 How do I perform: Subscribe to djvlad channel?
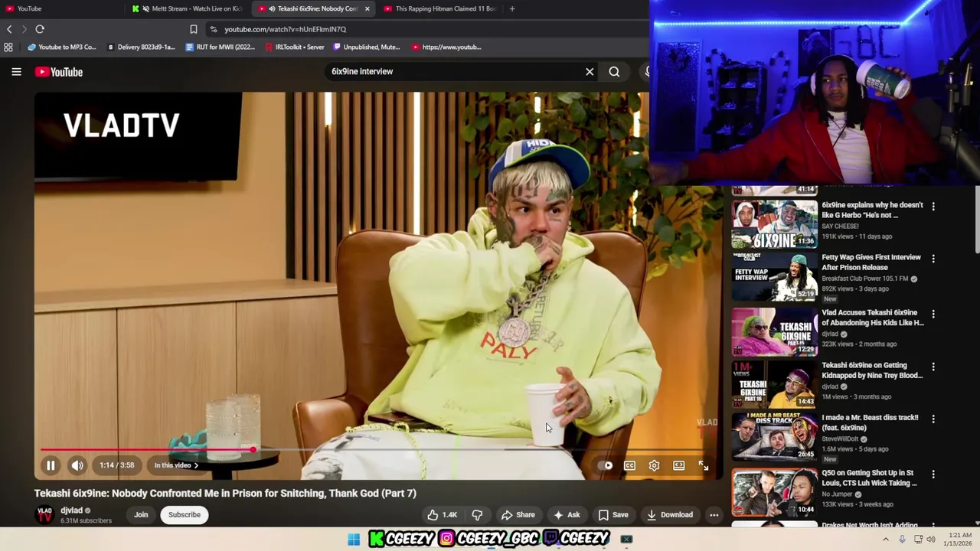[x=185, y=515]
